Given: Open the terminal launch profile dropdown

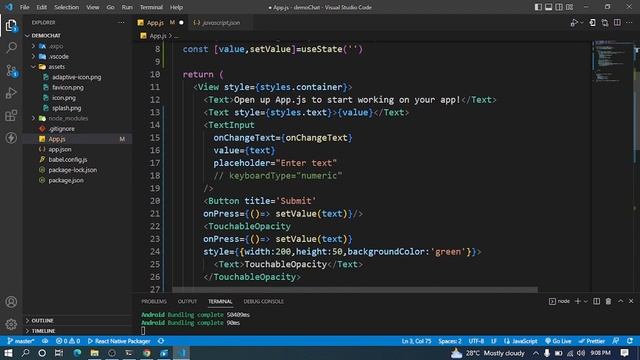Looking at the screenshot, I should click(x=586, y=301).
